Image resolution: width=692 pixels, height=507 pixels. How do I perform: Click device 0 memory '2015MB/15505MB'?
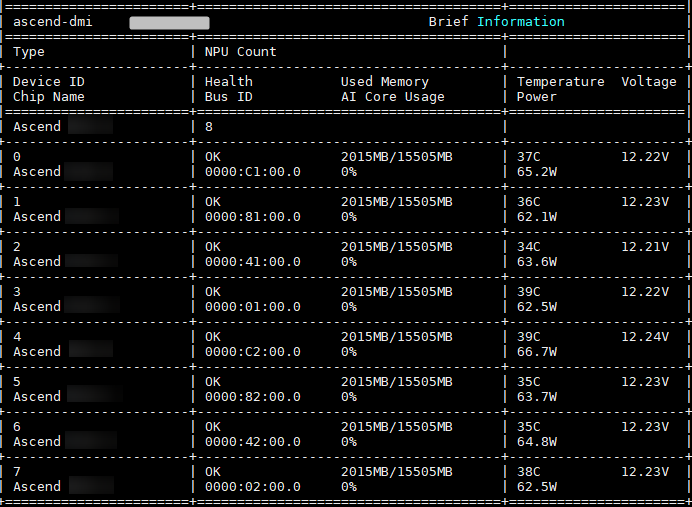pyautogui.click(x=396, y=157)
